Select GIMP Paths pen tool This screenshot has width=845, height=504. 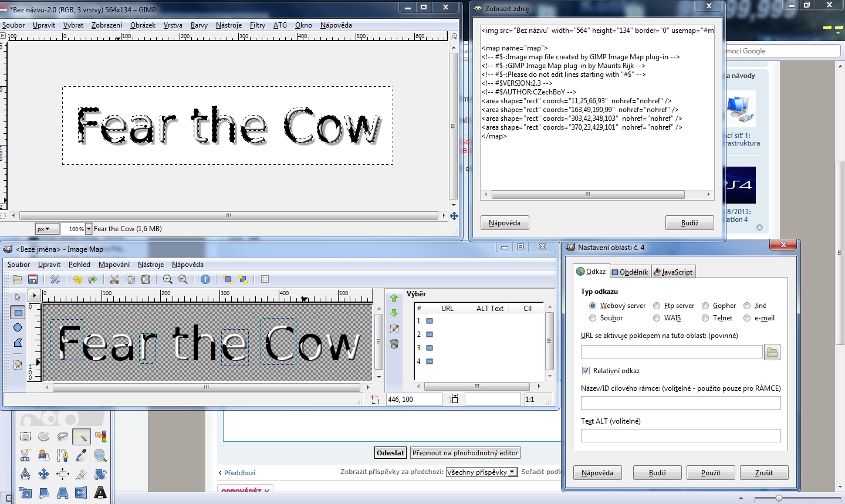(63, 455)
